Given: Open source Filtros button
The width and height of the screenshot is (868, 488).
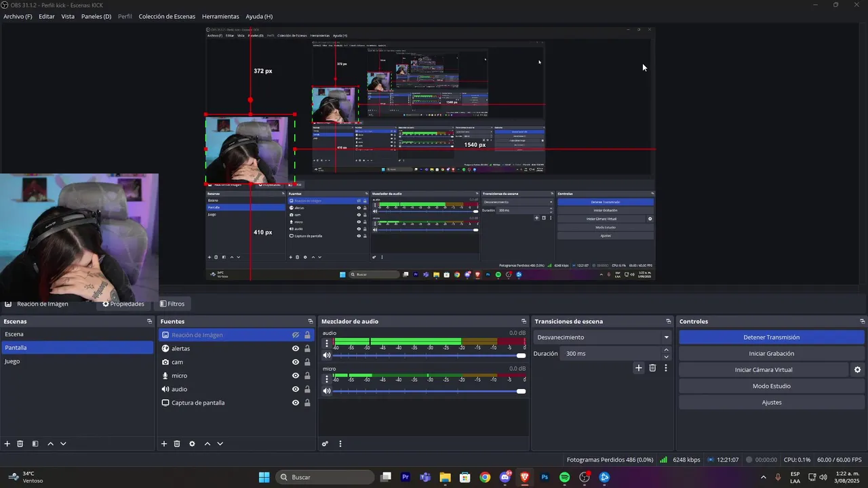Looking at the screenshot, I should tap(172, 304).
